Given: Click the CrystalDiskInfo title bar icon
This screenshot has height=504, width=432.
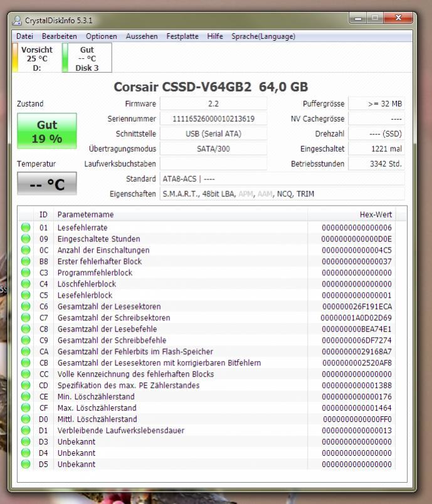Looking at the screenshot, I should [x=17, y=21].
